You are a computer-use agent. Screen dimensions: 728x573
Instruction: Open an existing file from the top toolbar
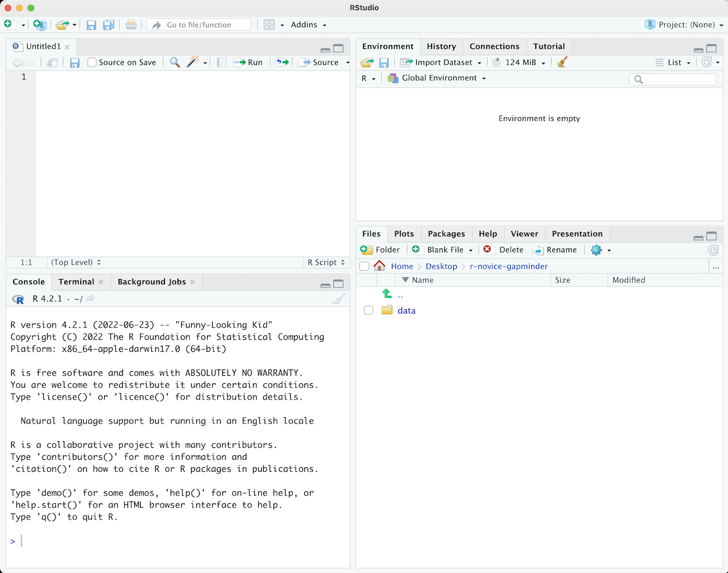point(62,24)
